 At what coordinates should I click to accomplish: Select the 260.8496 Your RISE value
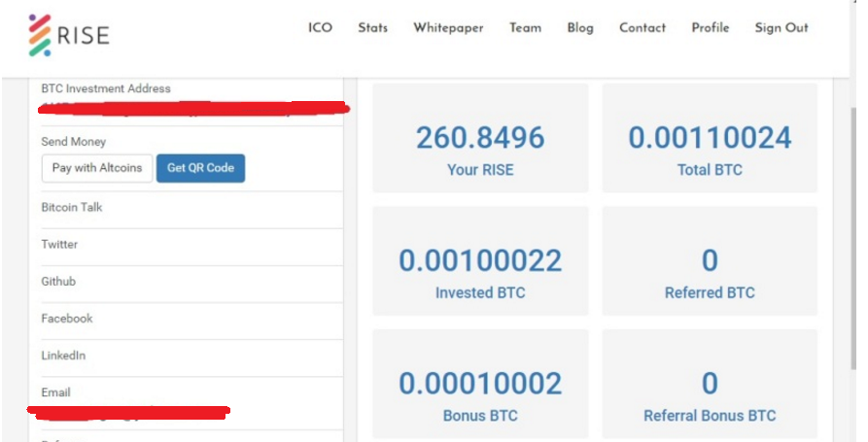pos(480,138)
